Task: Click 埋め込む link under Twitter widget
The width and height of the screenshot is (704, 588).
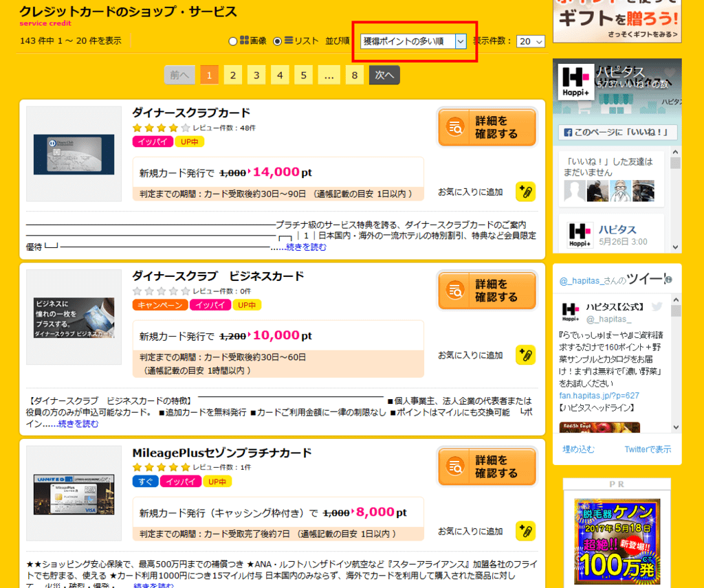Action: tap(578, 449)
